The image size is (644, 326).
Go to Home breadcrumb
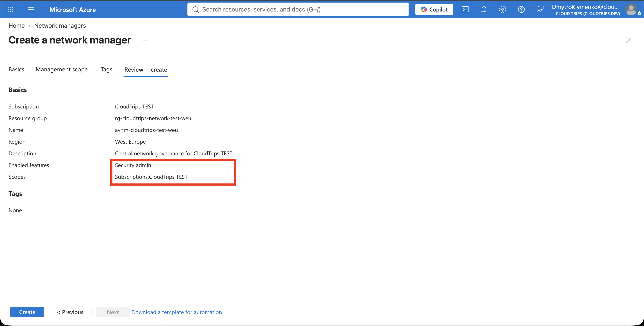pyautogui.click(x=16, y=26)
